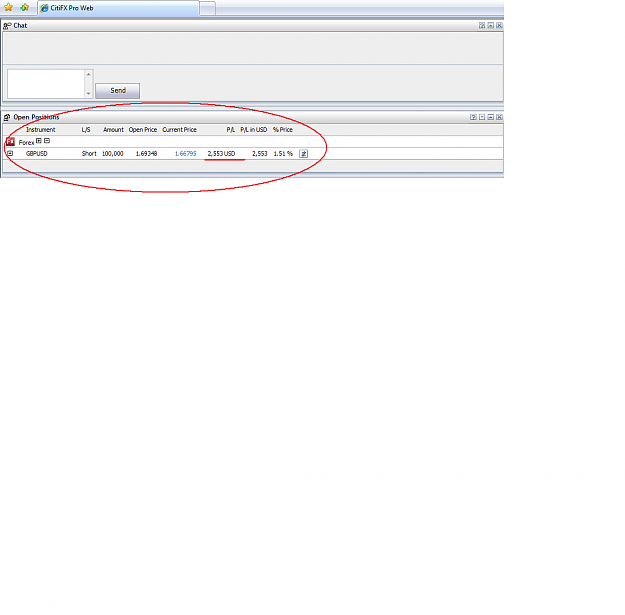Sort by the P/L in USD column header

pyautogui.click(x=254, y=130)
